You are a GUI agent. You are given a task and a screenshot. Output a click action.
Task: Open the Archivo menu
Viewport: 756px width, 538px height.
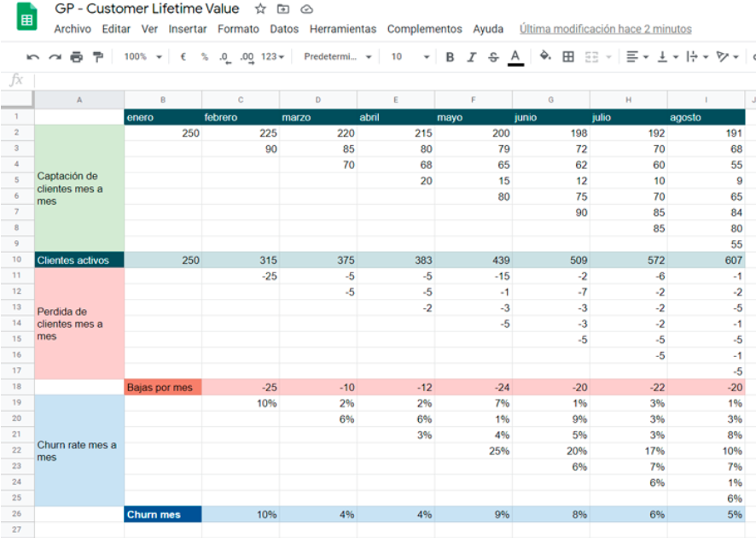point(73,29)
